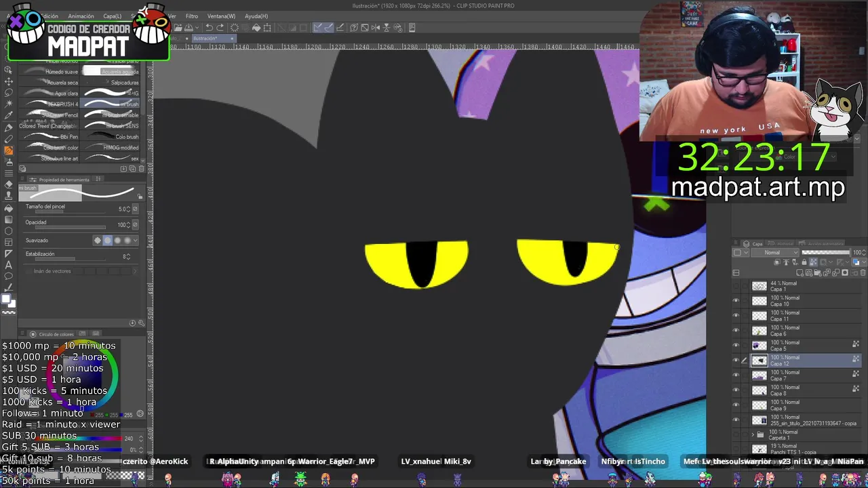Screen dimensions: 868x488
Task: Hide the Capa 5 layer
Action: coord(736,346)
